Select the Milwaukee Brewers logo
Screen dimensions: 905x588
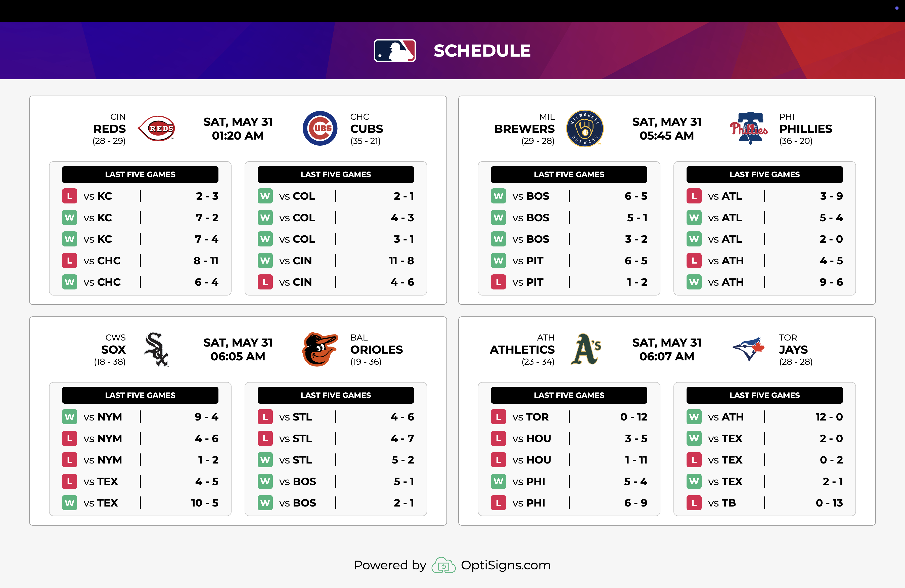pyautogui.click(x=585, y=129)
